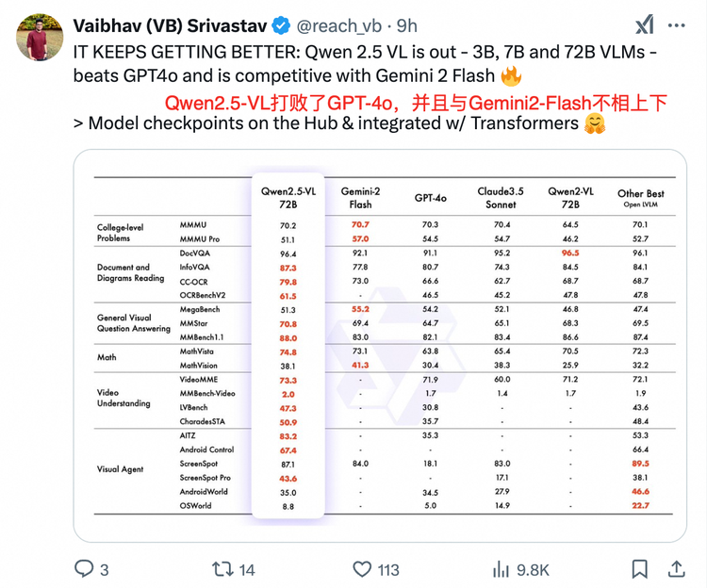Image resolution: width=707 pixels, height=588 pixels.
Task: Open the three-dot more options menu
Action: (x=676, y=25)
